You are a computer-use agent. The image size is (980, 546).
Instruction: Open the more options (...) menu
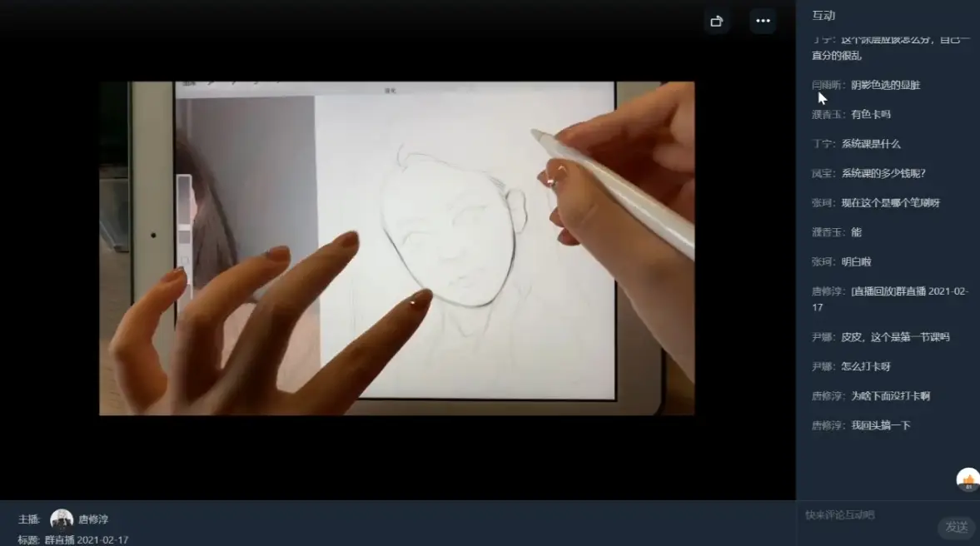pos(763,20)
